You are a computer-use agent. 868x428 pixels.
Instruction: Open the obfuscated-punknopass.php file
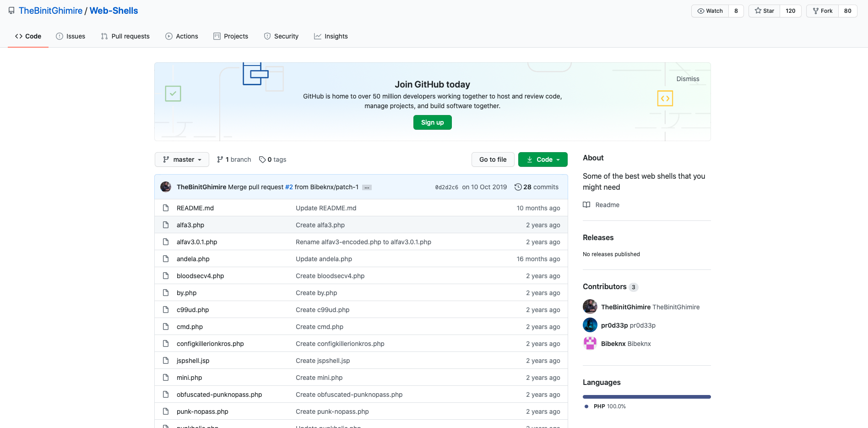coord(219,395)
